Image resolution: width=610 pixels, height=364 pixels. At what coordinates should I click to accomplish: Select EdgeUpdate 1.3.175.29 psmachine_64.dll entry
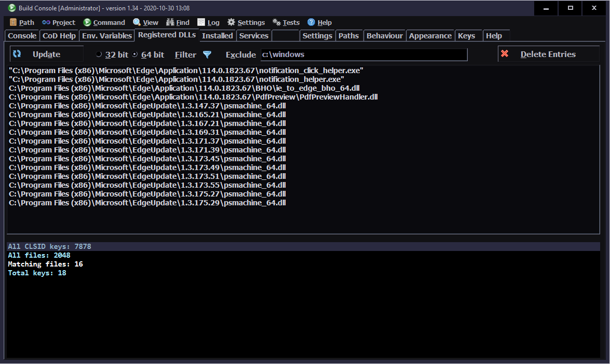pyautogui.click(x=147, y=203)
